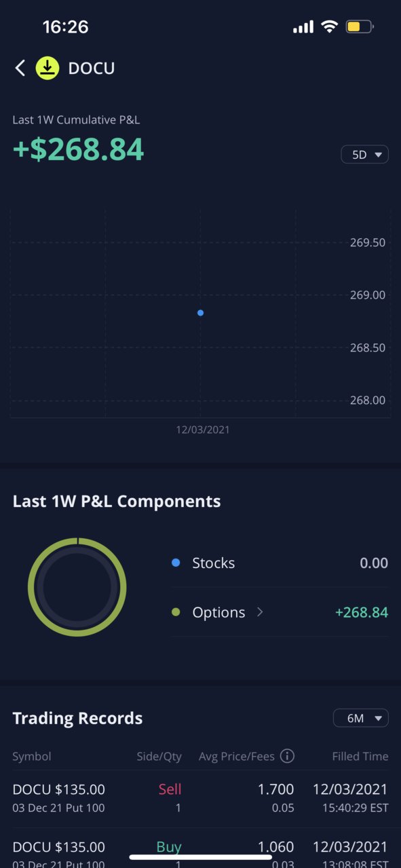The image size is (401, 868).
Task: Open the 5D chart range dropdown
Action: coord(365,155)
